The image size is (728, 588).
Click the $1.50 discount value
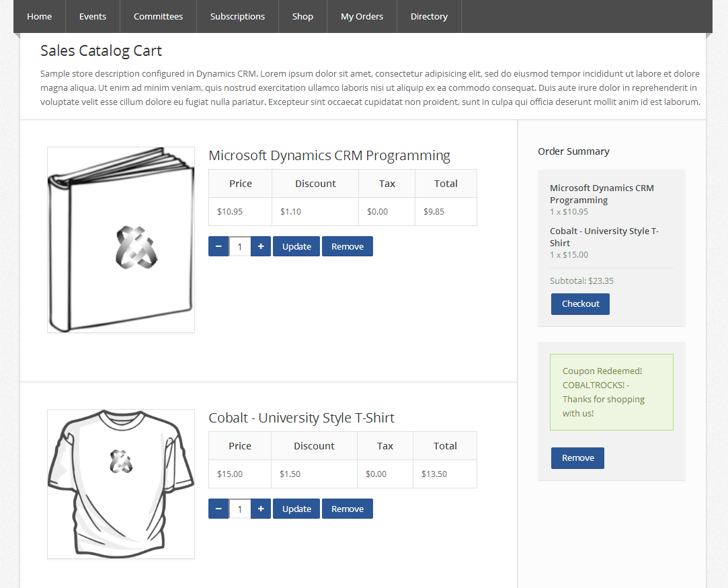(290, 474)
